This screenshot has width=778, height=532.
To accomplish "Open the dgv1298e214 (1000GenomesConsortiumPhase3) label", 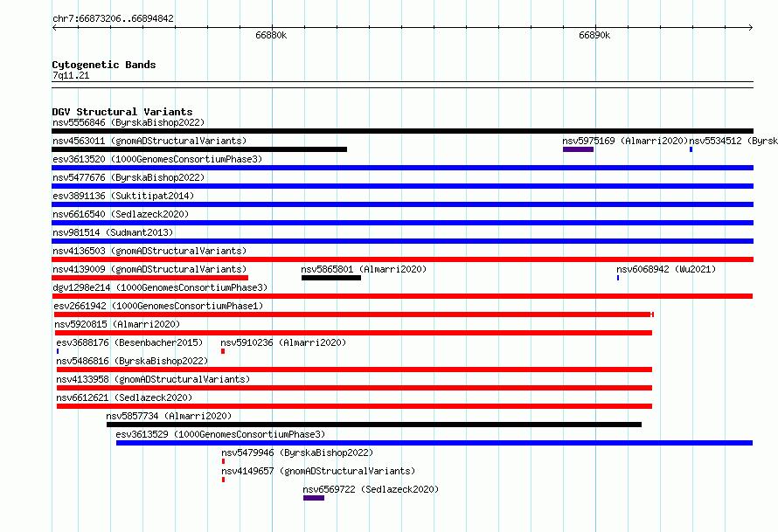I will click(160, 287).
